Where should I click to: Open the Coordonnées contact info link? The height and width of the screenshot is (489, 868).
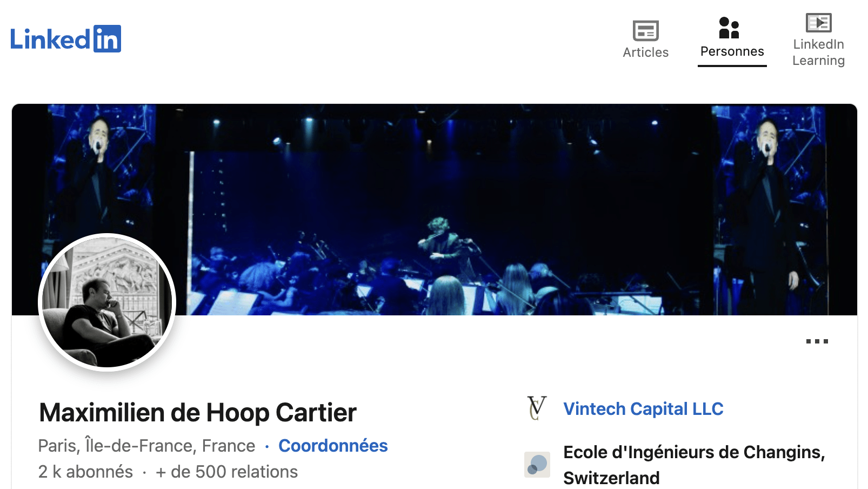(x=333, y=446)
